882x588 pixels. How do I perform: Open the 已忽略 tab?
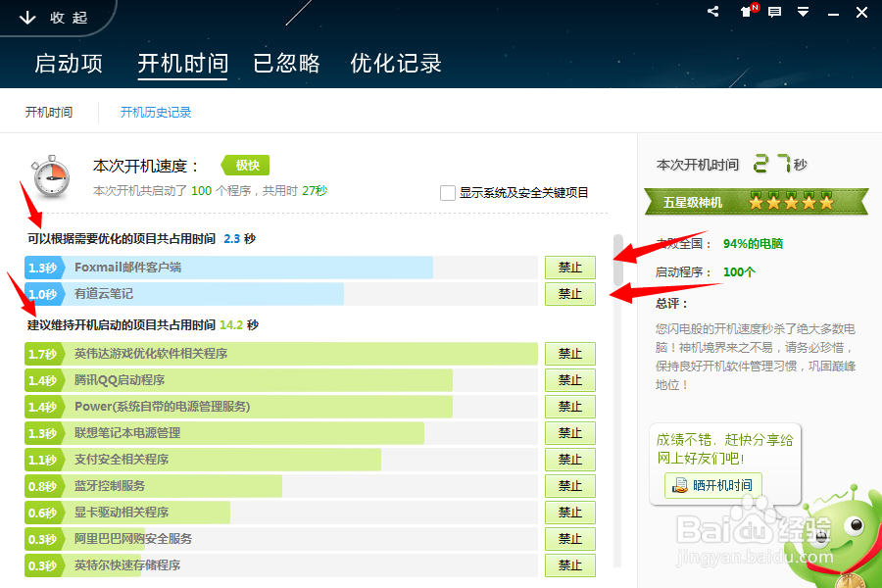click(x=287, y=63)
